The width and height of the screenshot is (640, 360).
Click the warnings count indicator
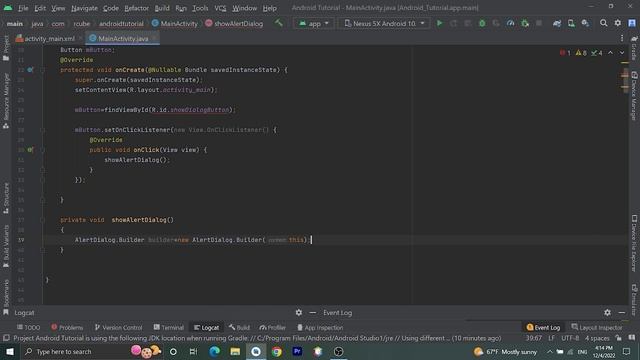581,53
